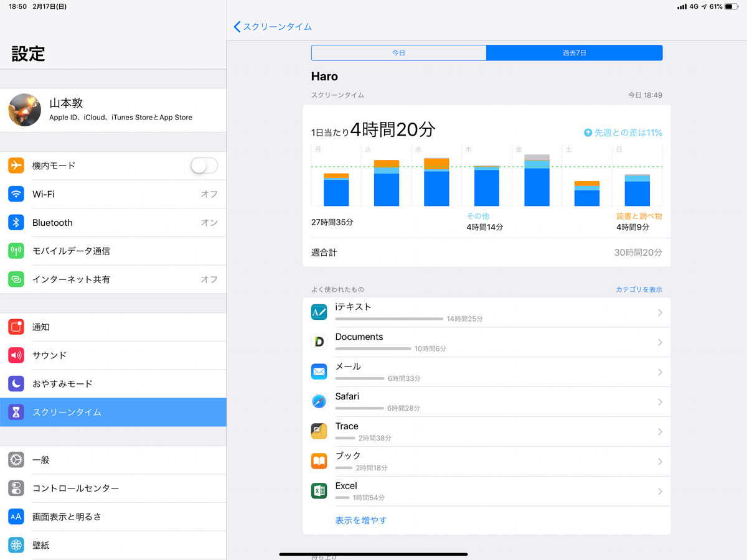Tap the Wednesday bar in usage chart

[x=436, y=182]
